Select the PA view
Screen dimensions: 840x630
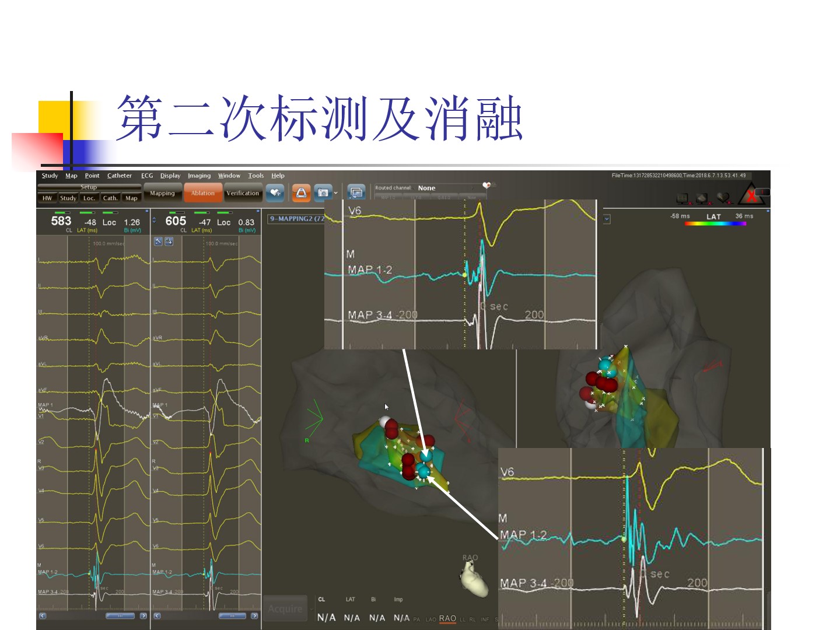(416, 620)
